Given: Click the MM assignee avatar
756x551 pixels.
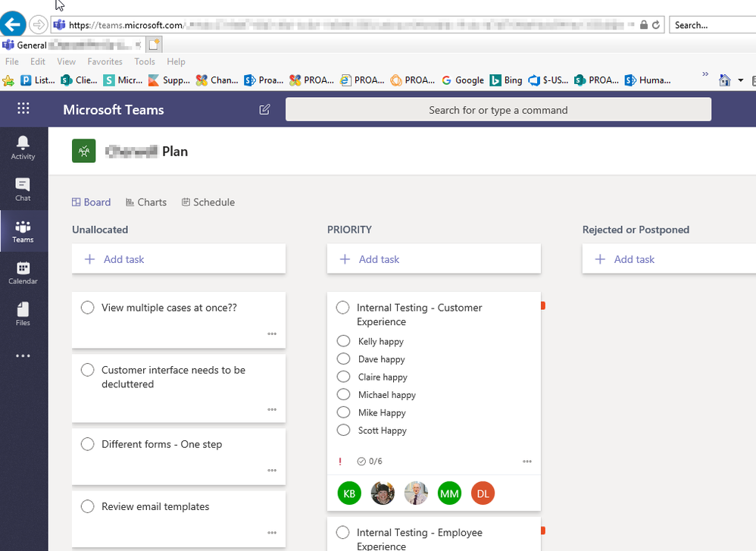Looking at the screenshot, I should (x=449, y=493).
